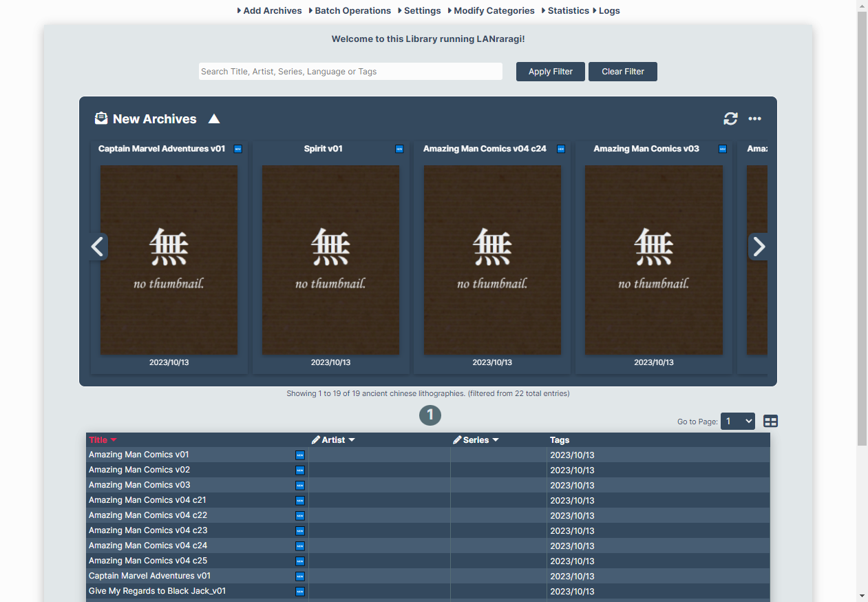This screenshot has width=868, height=602.
Task: Open Spirit v01 no-thumbnail cover
Action: coord(330,260)
